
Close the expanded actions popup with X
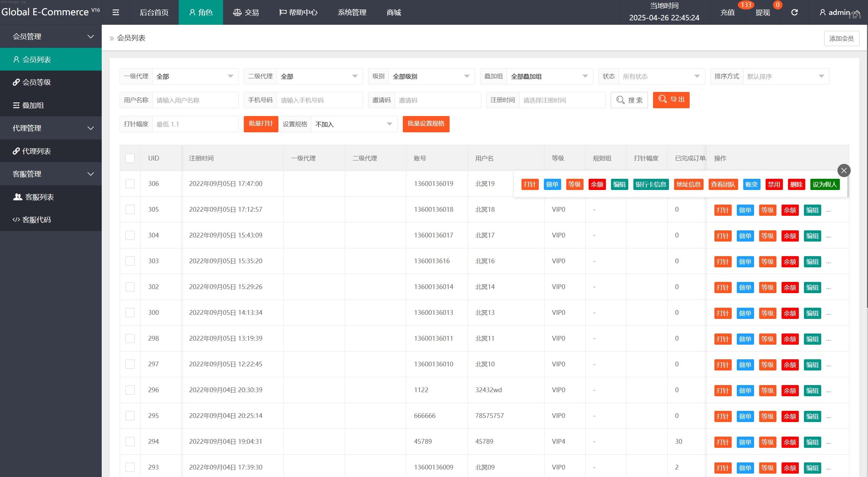pos(844,170)
